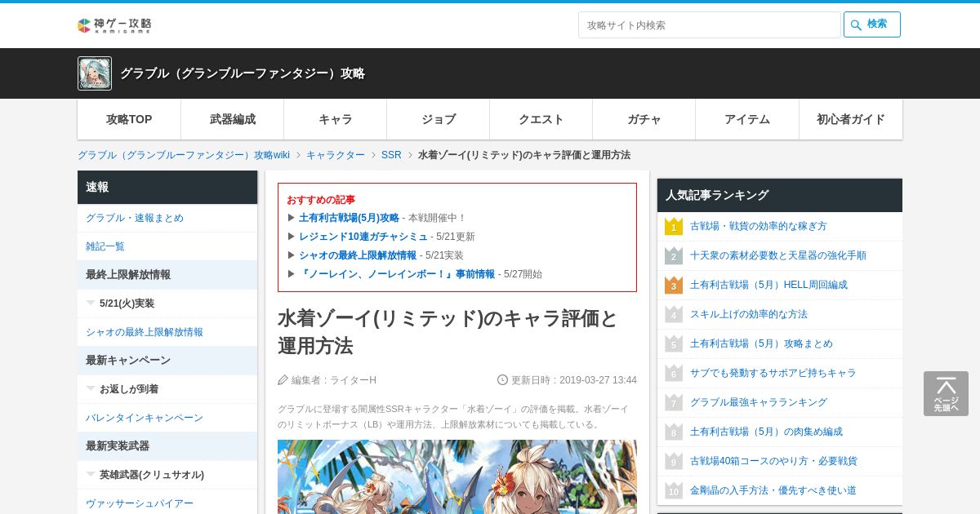
Task: Open the ガチャ nav tab
Action: [x=644, y=119]
